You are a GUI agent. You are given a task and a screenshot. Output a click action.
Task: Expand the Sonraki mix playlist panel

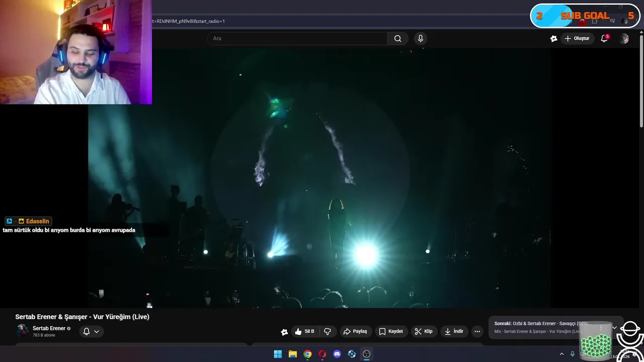coord(614,328)
